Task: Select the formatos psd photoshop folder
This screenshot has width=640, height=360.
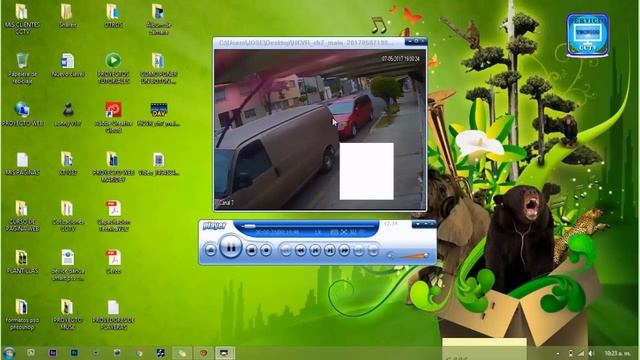Action: pyautogui.click(x=22, y=314)
